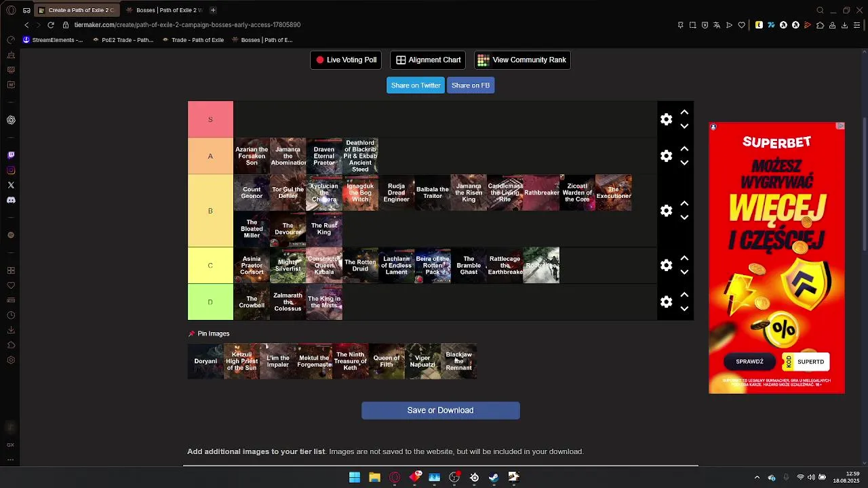This screenshot has height=488, width=868.
Task: Click the orange A tier label
Action: click(x=210, y=156)
